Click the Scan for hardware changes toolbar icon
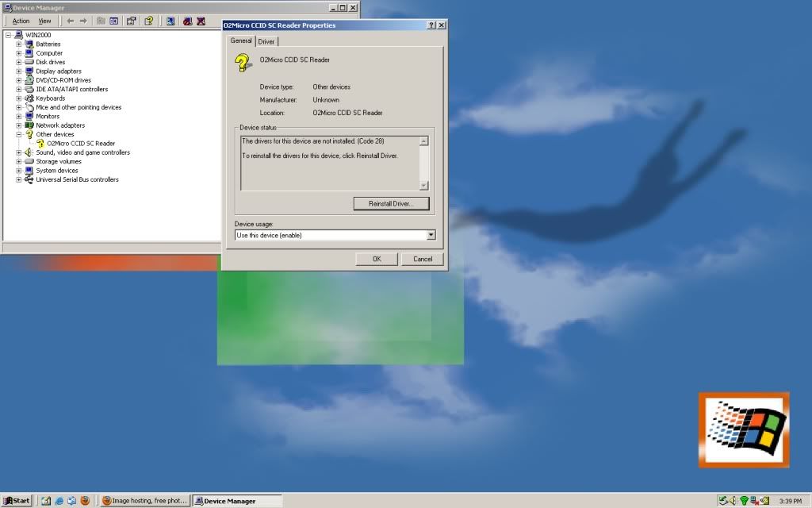Image resolution: width=812 pixels, height=508 pixels. tap(170, 21)
